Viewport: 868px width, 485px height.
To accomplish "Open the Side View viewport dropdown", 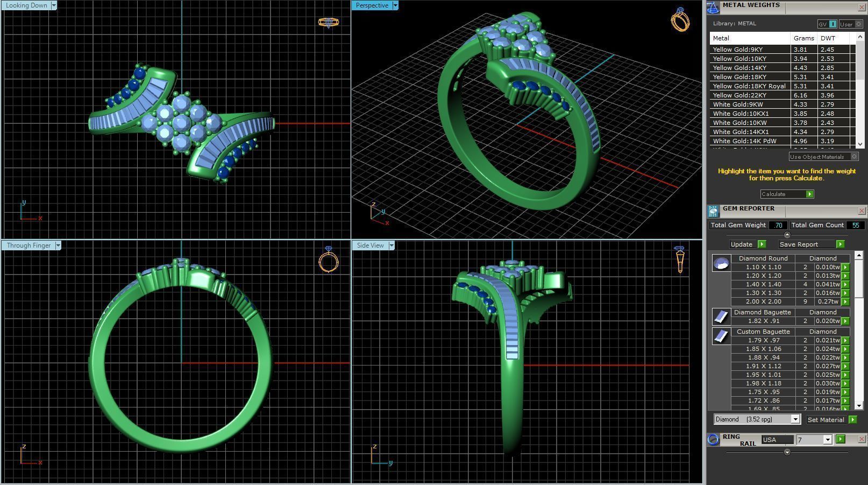I will 392,245.
